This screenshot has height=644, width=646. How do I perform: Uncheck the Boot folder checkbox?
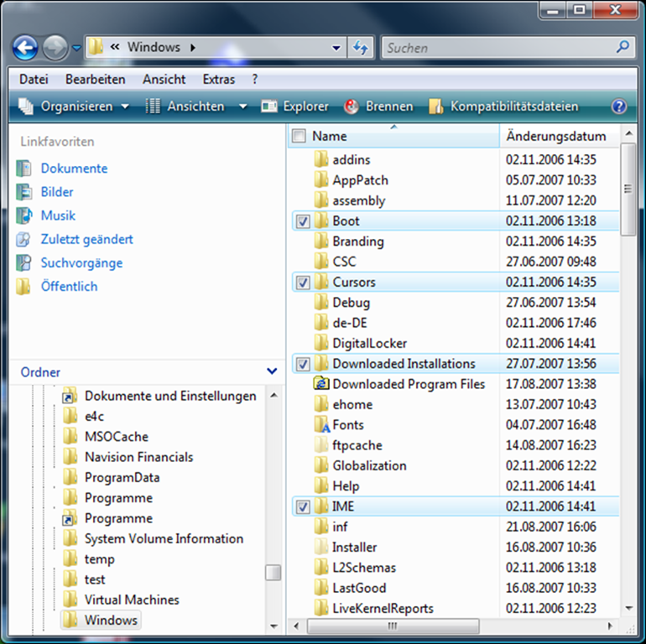[x=303, y=221]
